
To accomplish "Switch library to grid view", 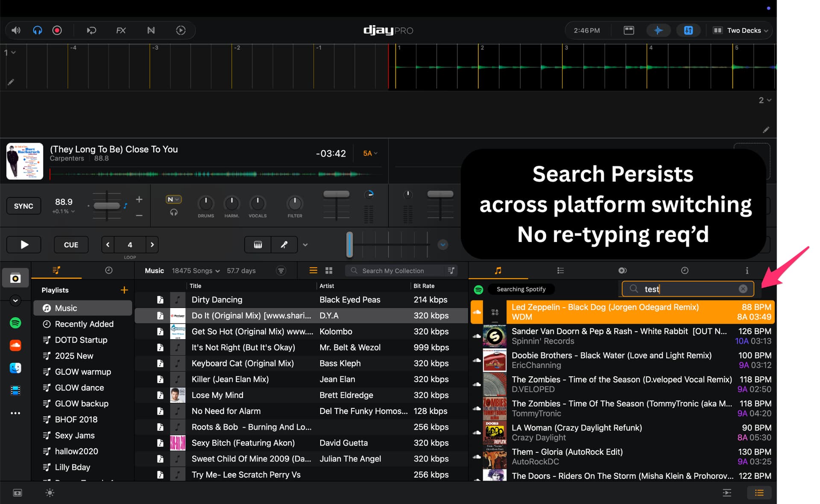I will click(329, 271).
